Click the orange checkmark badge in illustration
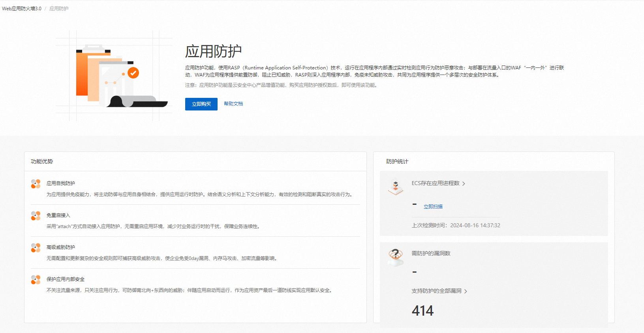This screenshot has height=333, width=644. pos(133,73)
